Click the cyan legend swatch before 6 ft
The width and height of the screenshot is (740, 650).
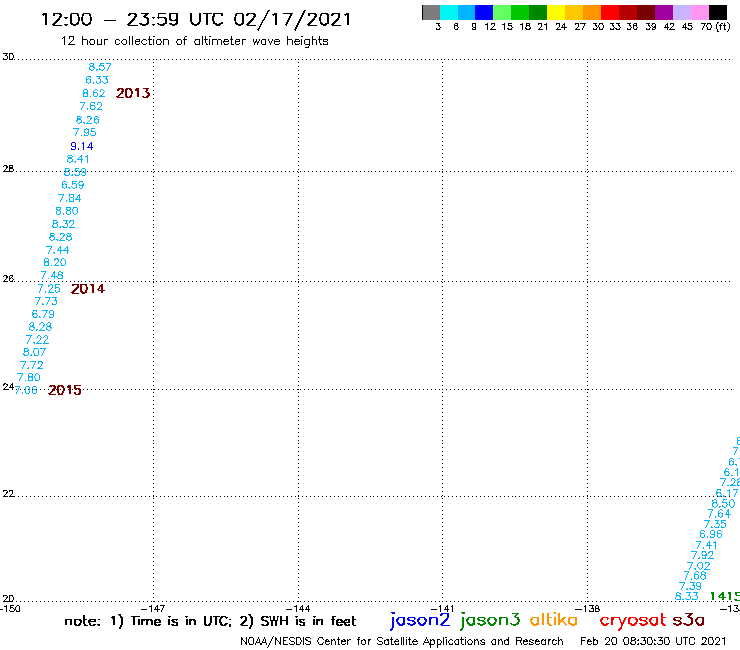tap(449, 12)
